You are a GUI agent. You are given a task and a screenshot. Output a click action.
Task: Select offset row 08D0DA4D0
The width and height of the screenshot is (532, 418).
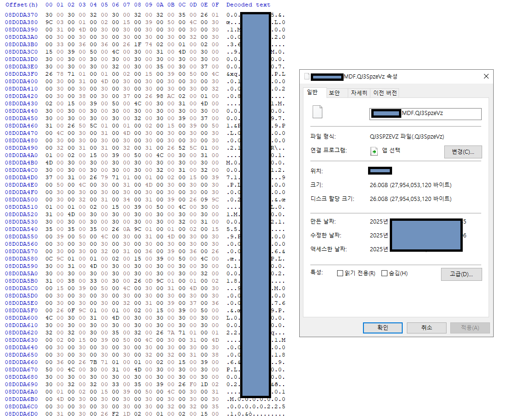coord(21,177)
